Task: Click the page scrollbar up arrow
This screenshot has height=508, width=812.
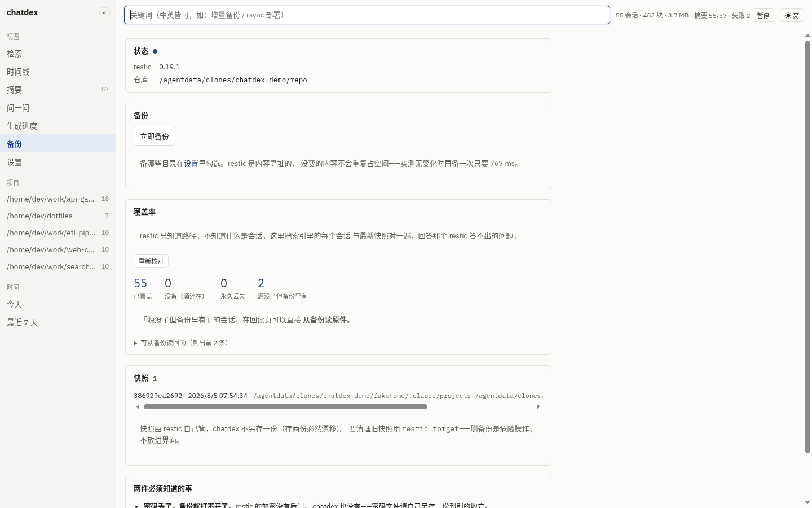Action: [807, 35]
